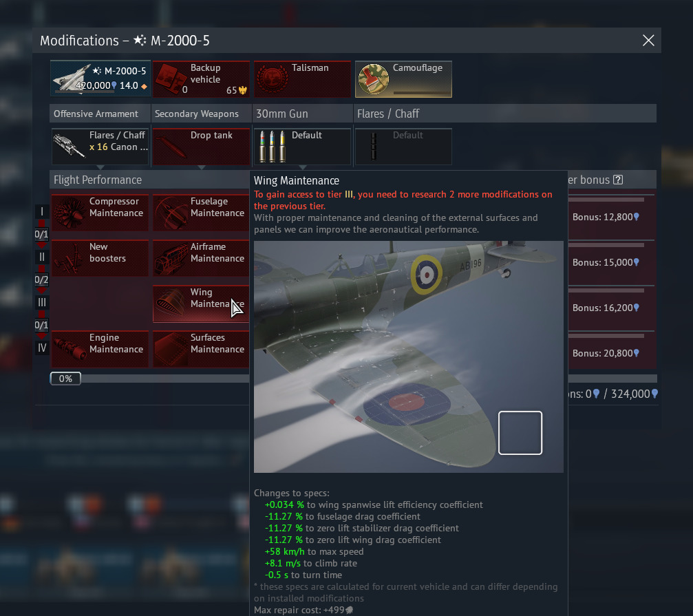Choose the New boosters modification
Image resolution: width=693 pixels, height=616 pixels.
coord(100,258)
